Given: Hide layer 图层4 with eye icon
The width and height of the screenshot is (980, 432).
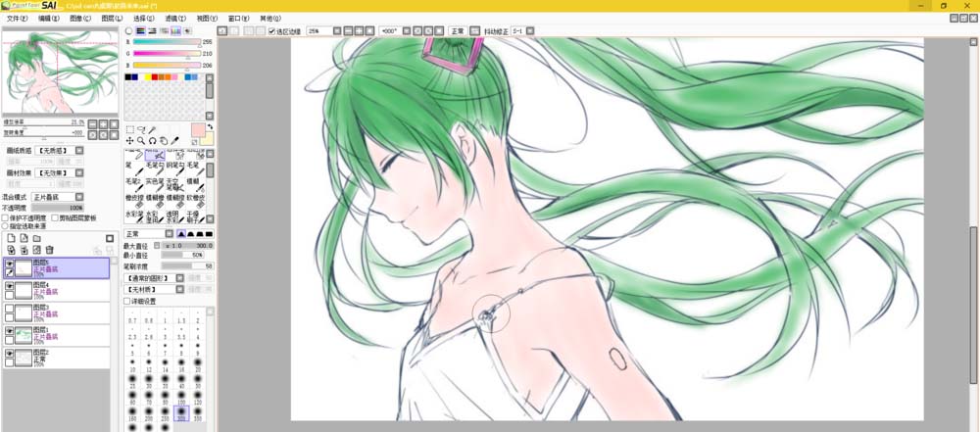Looking at the screenshot, I should [x=10, y=286].
